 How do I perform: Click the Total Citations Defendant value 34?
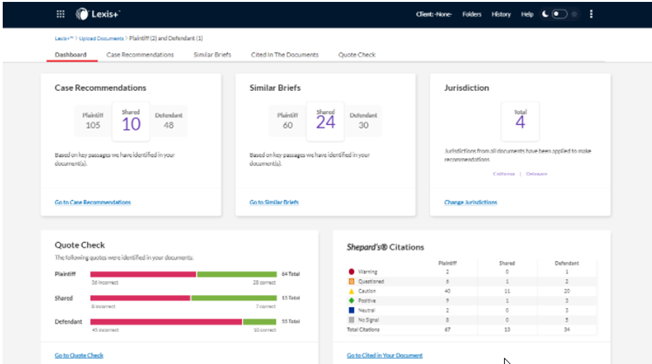[567, 329]
